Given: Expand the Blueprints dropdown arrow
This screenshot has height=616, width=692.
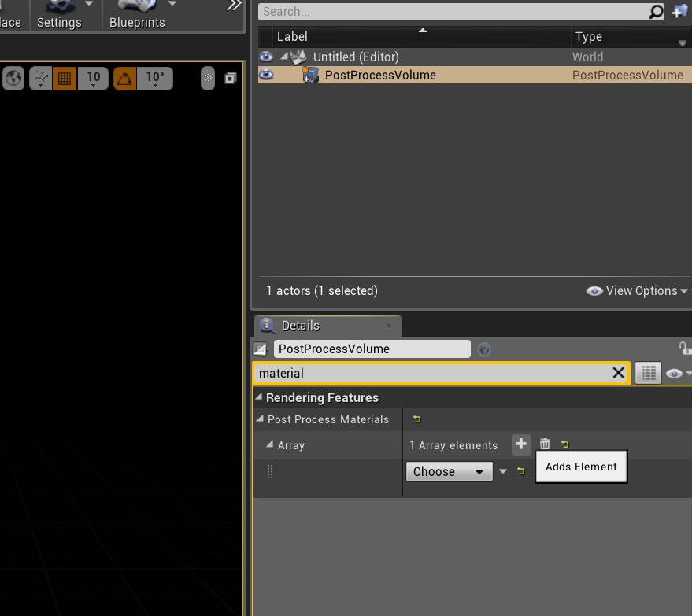Looking at the screenshot, I should tap(172, 4).
